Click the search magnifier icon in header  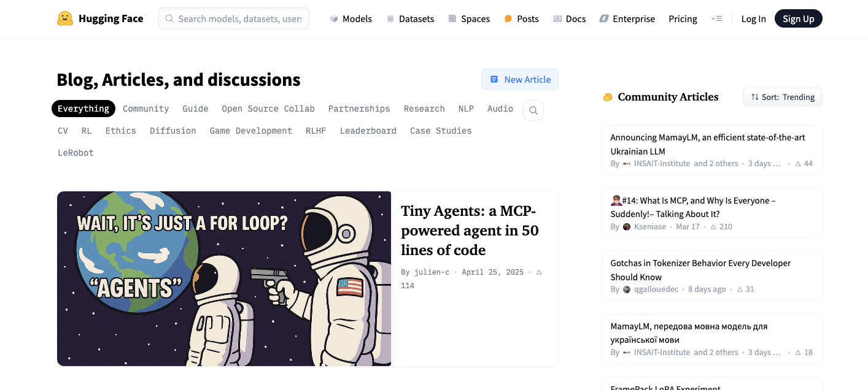tap(169, 19)
